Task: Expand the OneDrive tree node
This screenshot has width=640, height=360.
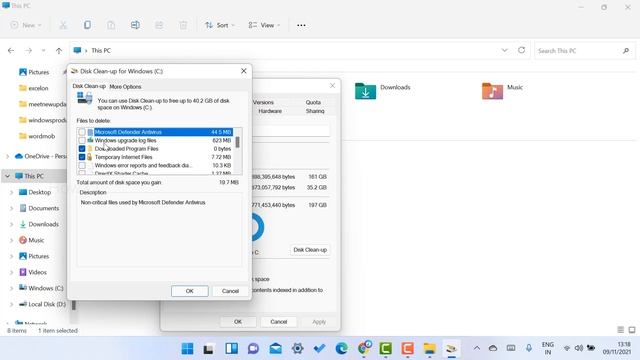Action: pyautogui.click(x=7, y=156)
